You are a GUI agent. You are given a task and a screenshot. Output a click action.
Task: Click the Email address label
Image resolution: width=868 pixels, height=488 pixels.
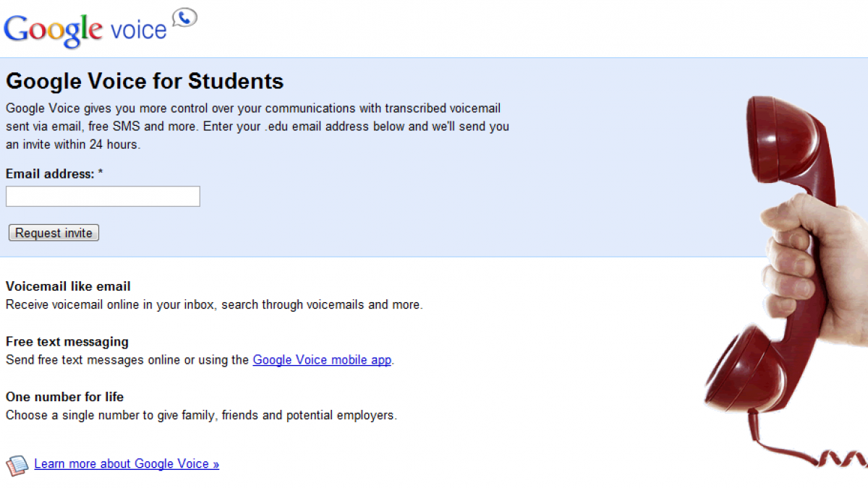[x=50, y=174]
